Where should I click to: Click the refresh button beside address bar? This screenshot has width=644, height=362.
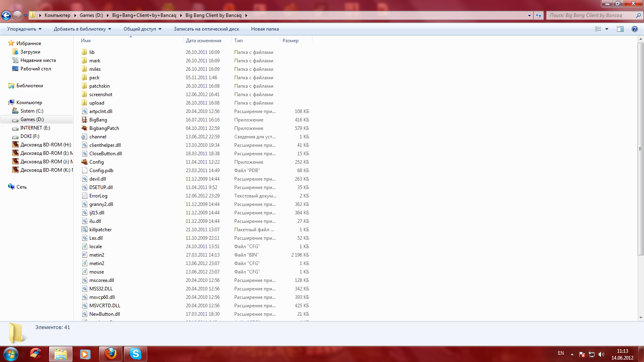[539, 15]
